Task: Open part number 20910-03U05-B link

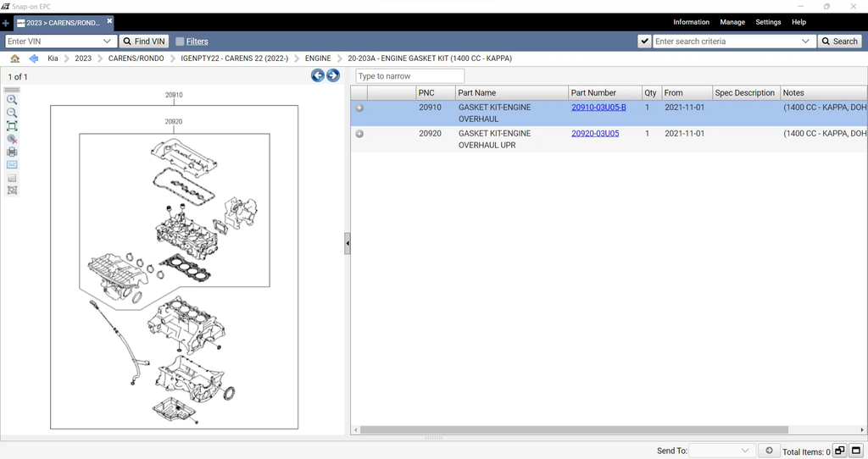Action: (598, 108)
